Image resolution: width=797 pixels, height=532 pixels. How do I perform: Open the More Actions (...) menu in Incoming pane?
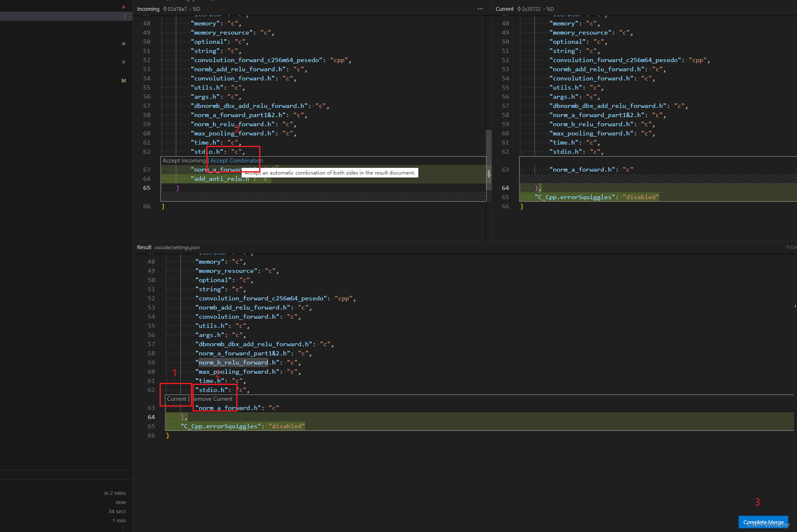480,9
